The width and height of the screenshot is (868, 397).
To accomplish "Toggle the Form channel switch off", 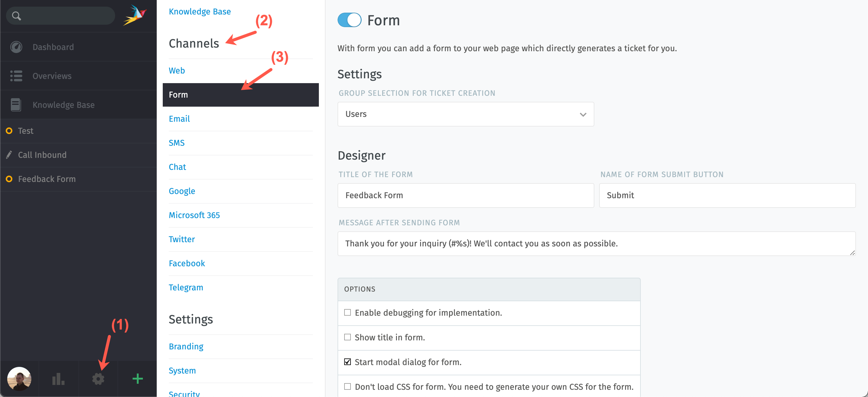I will click(x=349, y=20).
